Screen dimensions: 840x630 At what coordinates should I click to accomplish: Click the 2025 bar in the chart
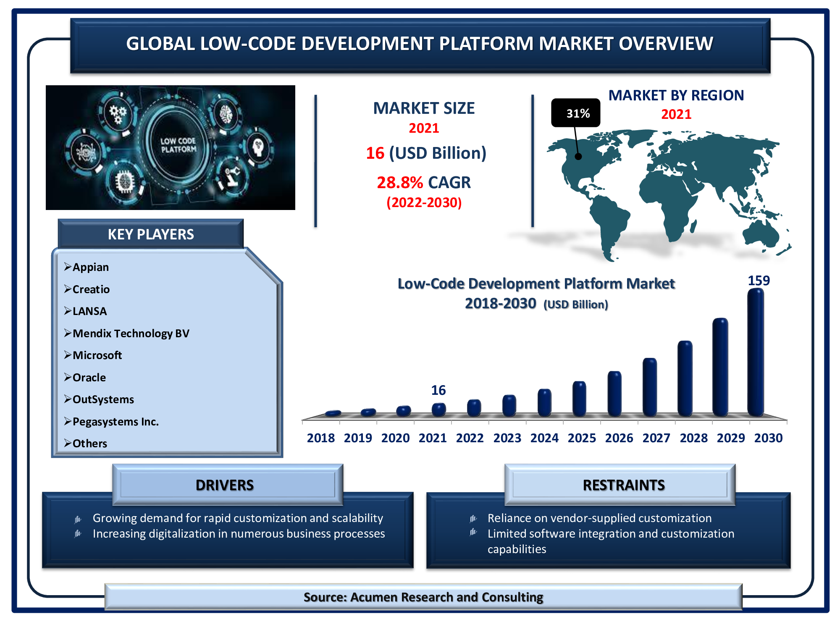click(x=579, y=399)
